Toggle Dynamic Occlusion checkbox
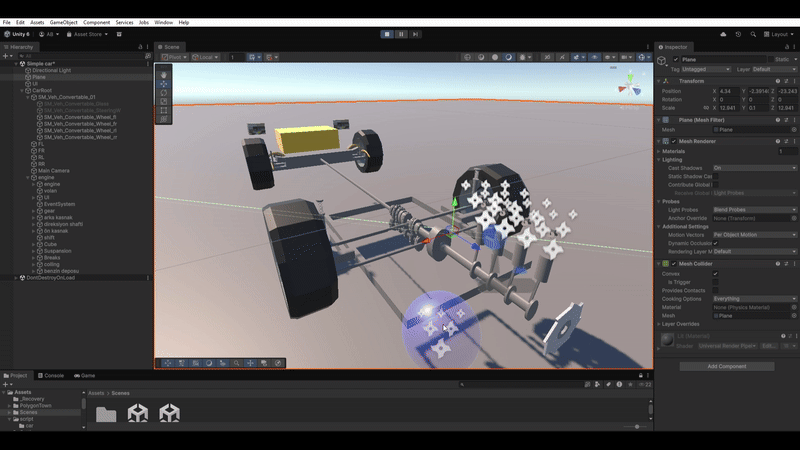800x450 pixels. 716,243
